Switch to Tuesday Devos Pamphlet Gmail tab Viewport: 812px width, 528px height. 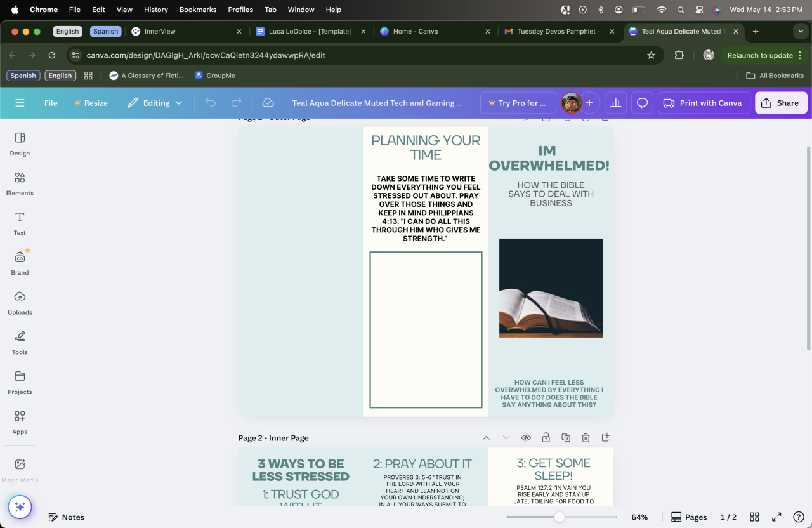point(560,31)
